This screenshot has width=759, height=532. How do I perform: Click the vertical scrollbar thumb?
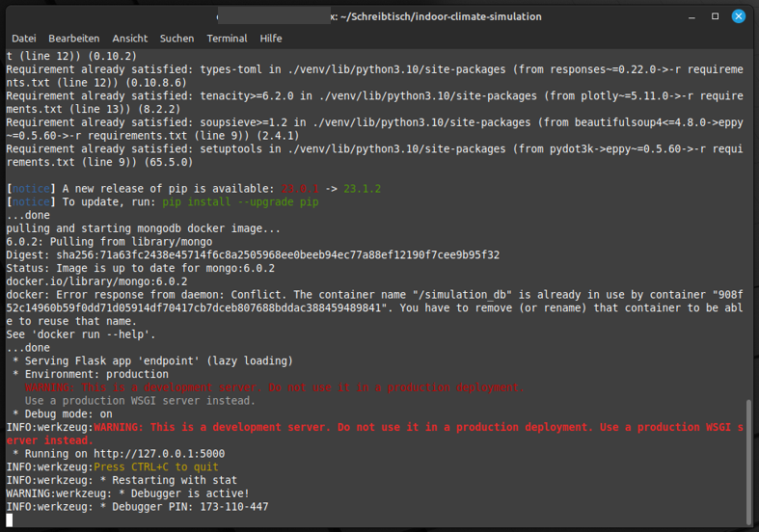coord(748,463)
